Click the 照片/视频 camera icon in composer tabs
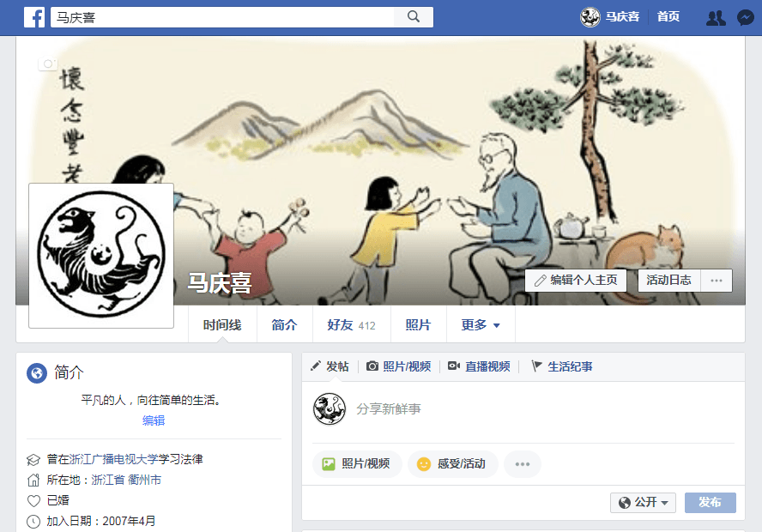The width and height of the screenshot is (762, 532). tap(372, 366)
